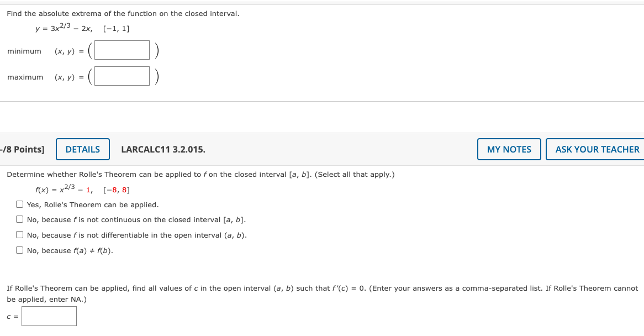Image resolution: width=644 pixels, height=336 pixels.
Task: Click the minimum (x, y) answer box
Action: [x=121, y=50]
